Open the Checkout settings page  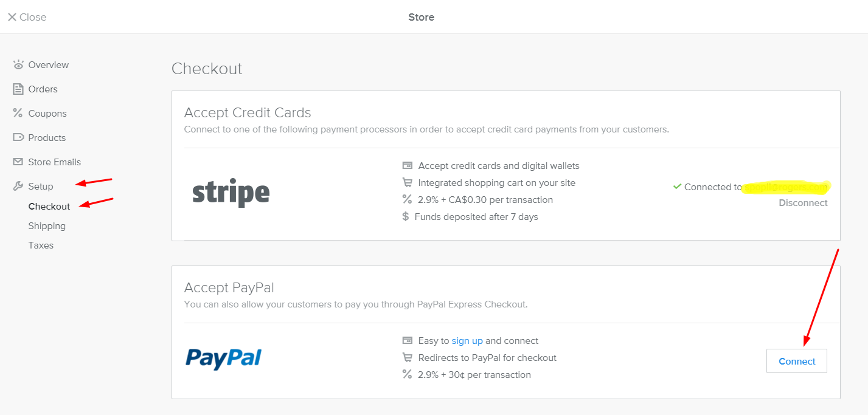[x=49, y=206]
